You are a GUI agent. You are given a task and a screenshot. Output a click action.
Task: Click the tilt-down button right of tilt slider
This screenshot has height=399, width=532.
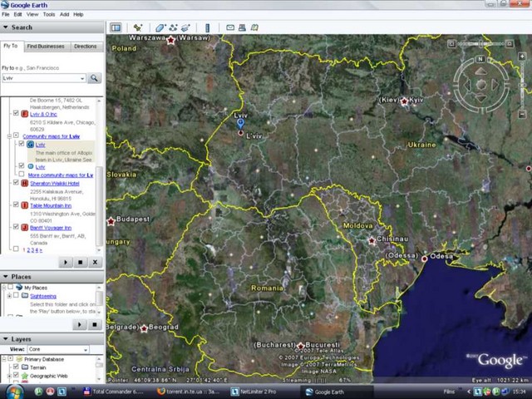(x=510, y=44)
